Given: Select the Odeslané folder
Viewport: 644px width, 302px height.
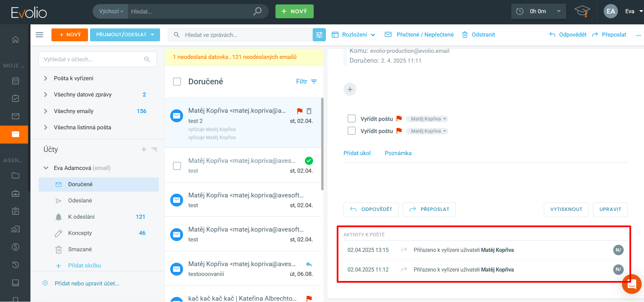Looking at the screenshot, I should pos(80,200).
